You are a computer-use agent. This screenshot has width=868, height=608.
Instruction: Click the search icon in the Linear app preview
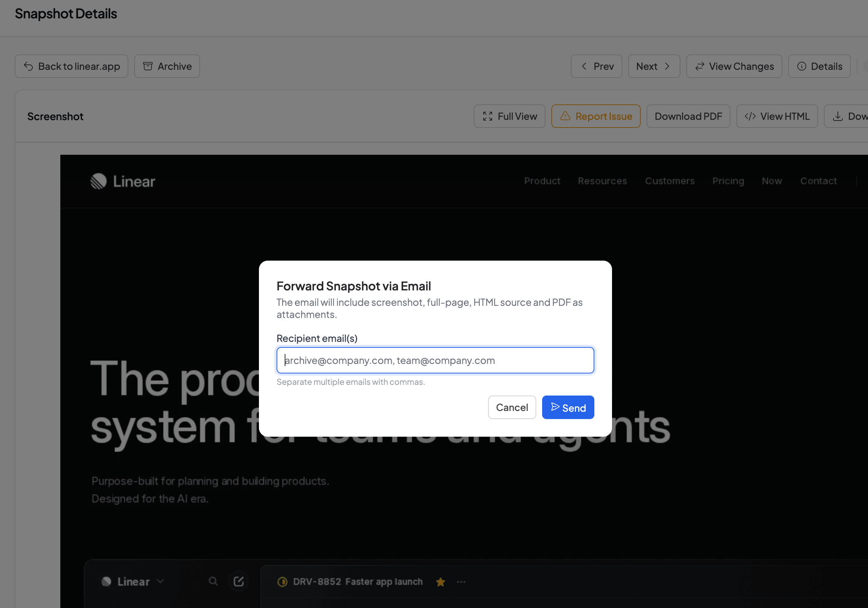tap(213, 581)
